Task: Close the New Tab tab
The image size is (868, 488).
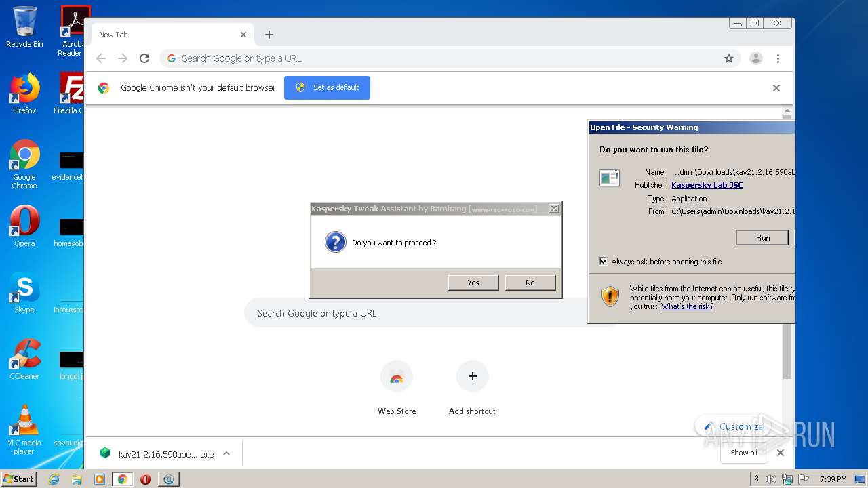Action: (243, 35)
